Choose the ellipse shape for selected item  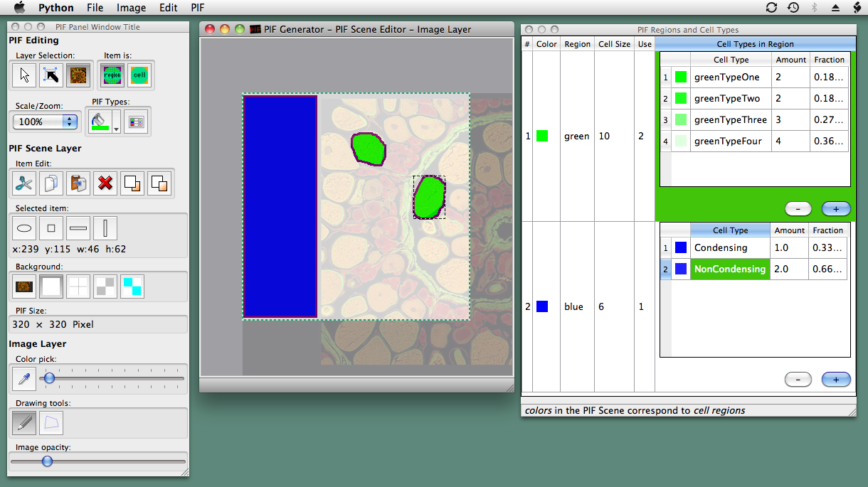[x=24, y=229]
